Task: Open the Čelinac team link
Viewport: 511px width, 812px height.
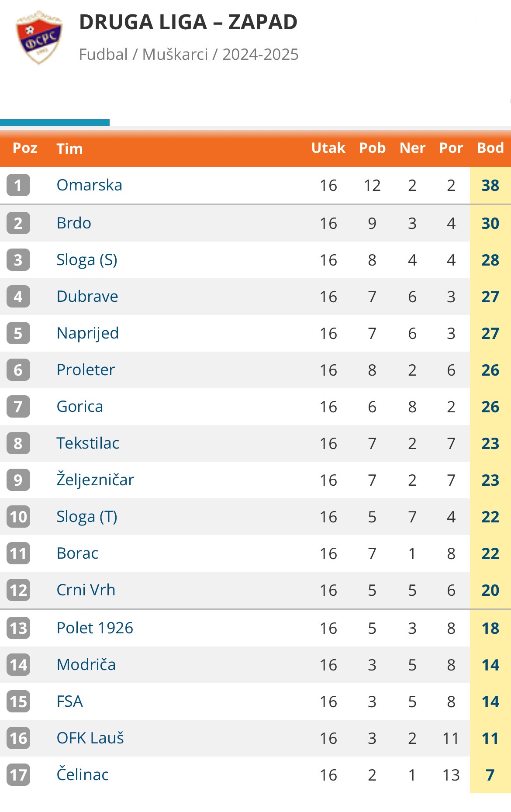Action: point(83,774)
